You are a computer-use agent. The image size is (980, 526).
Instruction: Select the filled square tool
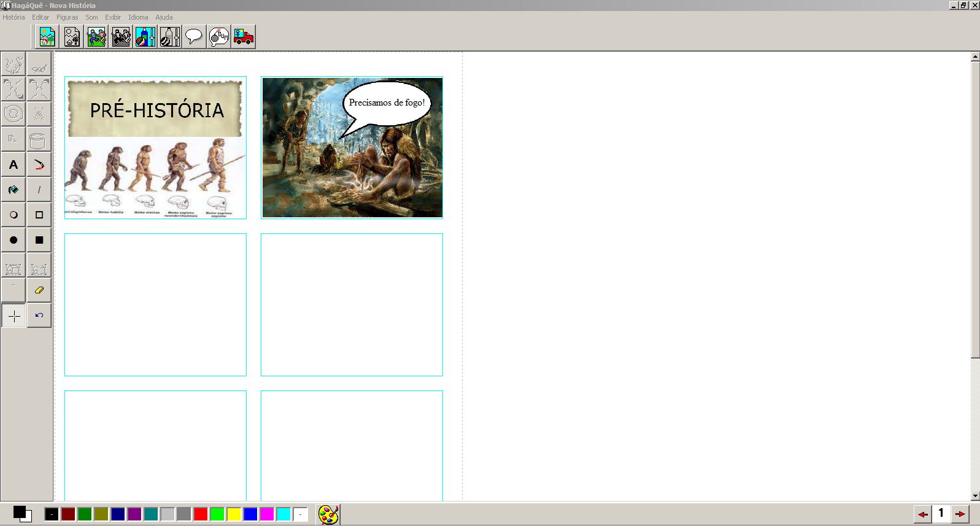(x=39, y=240)
